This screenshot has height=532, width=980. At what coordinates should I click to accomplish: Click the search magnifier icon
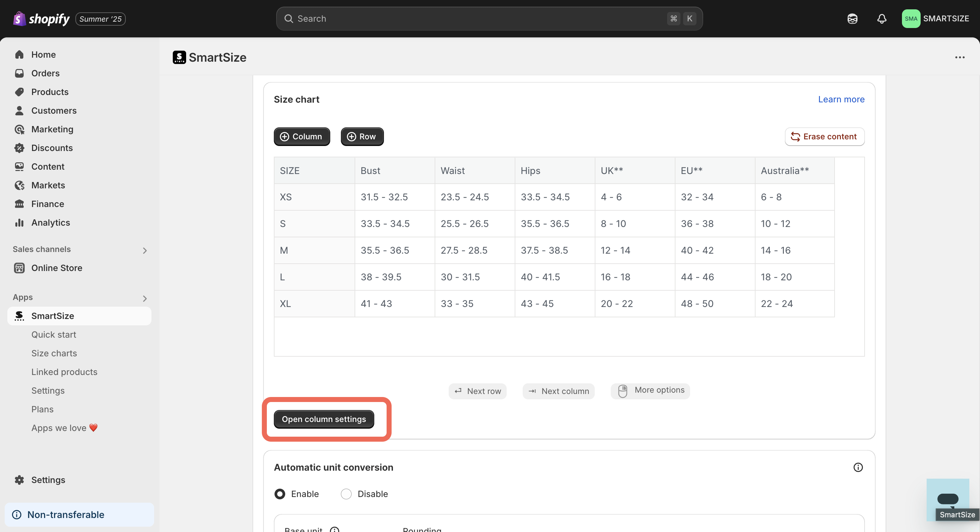(289, 19)
